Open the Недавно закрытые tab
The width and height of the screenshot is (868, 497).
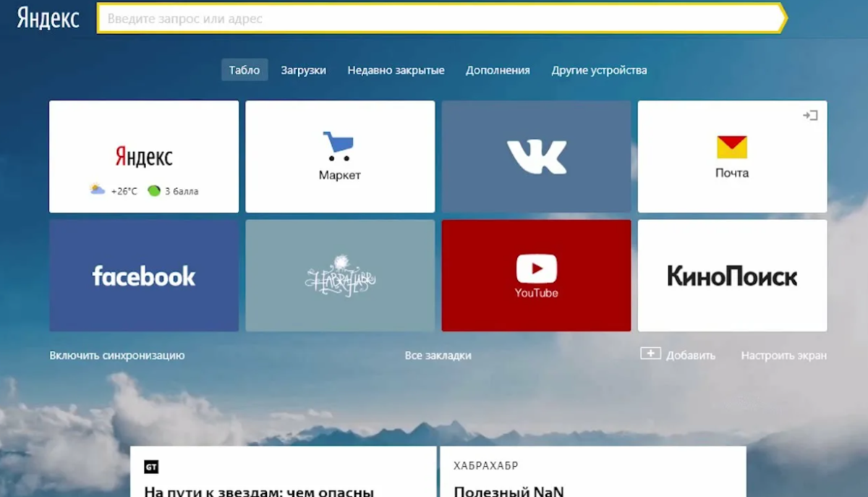click(396, 70)
